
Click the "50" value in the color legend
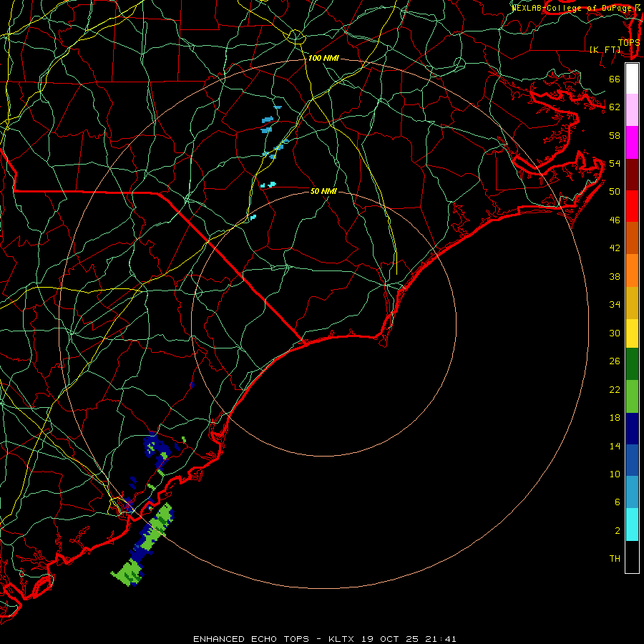click(x=615, y=191)
